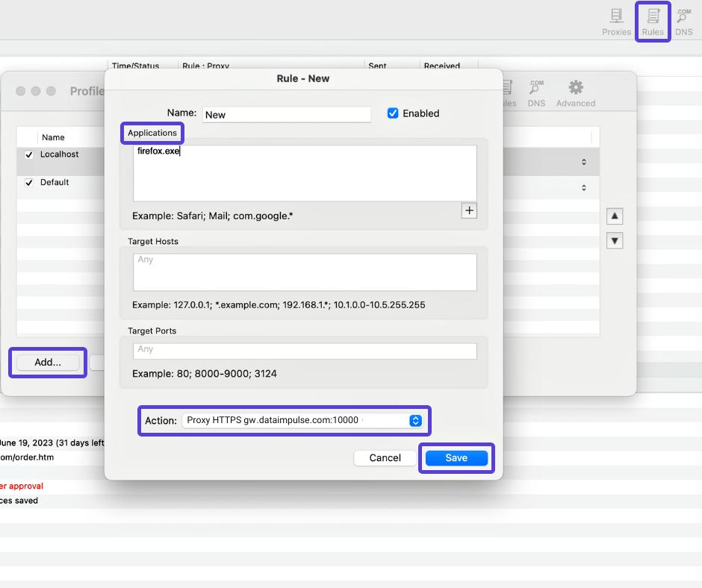Select the Default rule row
Viewport: 702px width, 588px height.
tap(61, 187)
